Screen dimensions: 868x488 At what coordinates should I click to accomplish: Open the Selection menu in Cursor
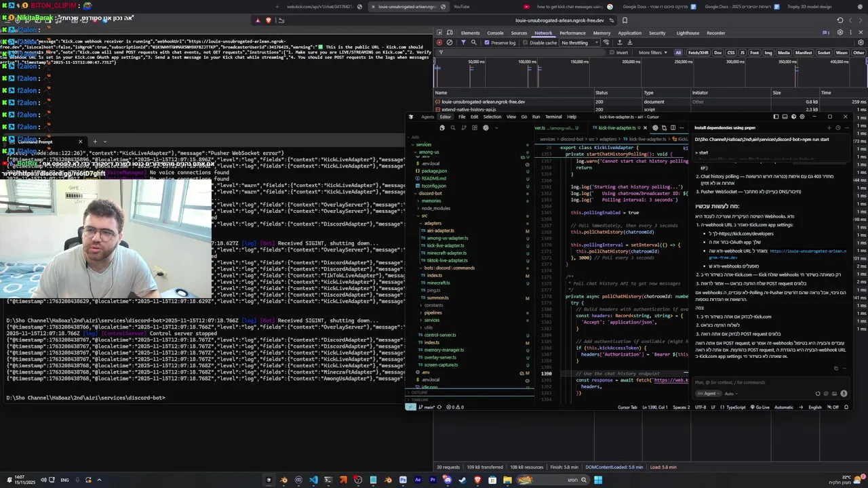(x=492, y=117)
